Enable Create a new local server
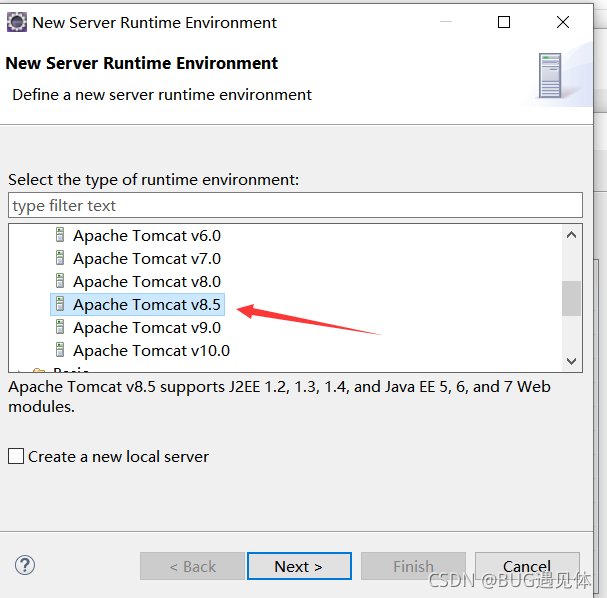This screenshot has height=598, width=607. pos(16,456)
